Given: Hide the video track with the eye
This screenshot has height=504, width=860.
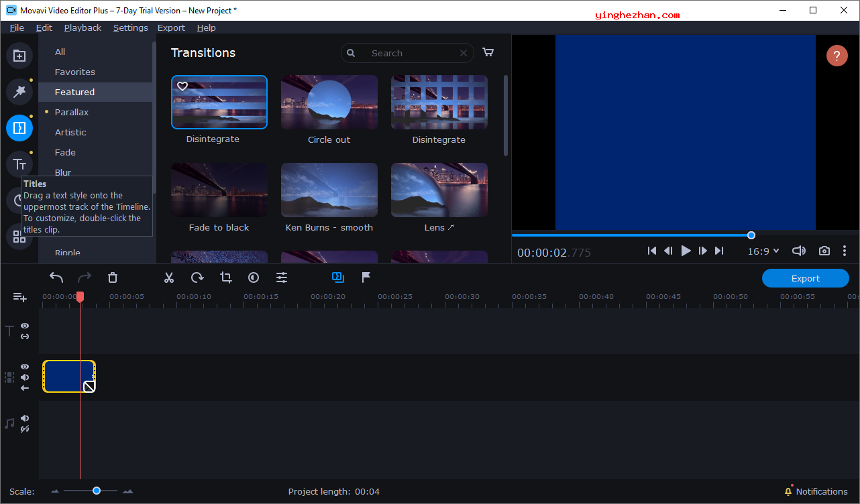Looking at the screenshot, I should (x=25, y=367).
